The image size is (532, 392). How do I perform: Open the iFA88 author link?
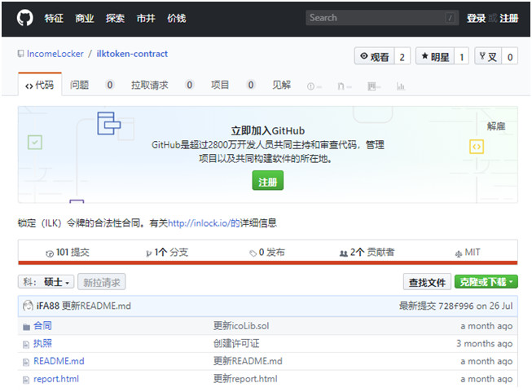(x=48, y=306)
